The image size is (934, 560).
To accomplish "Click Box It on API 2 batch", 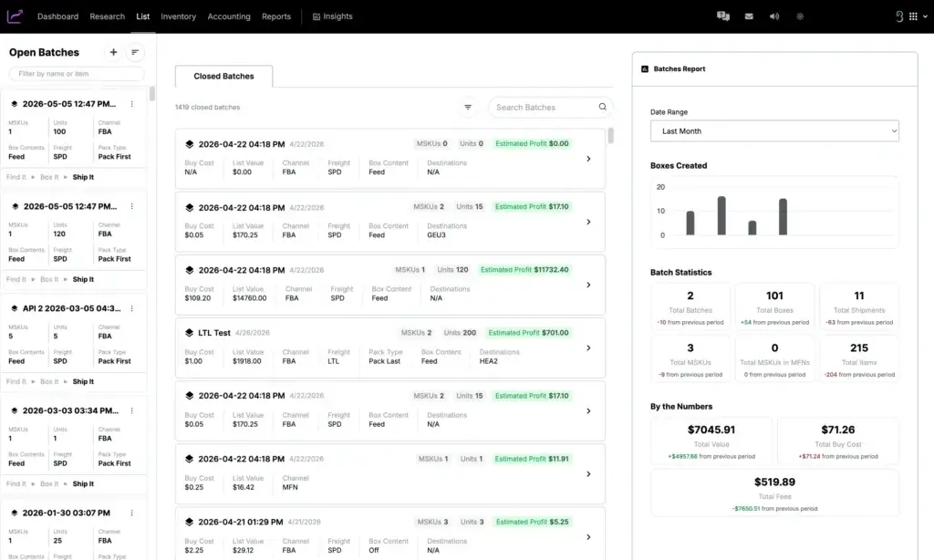I will pos(49,382).
